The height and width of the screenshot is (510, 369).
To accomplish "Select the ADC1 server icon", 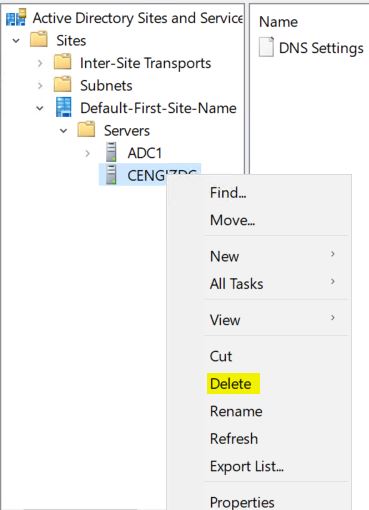I will click(111, 152).
